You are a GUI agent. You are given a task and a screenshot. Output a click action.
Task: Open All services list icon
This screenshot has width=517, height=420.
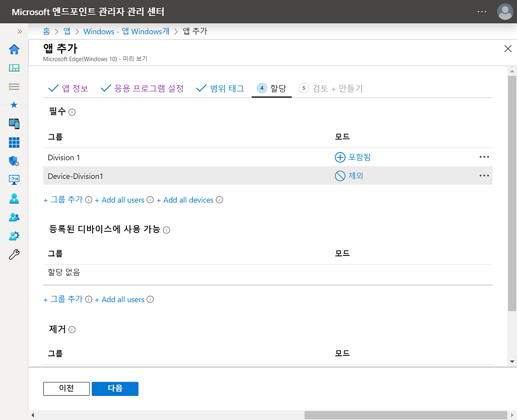[x=14, y=87]
